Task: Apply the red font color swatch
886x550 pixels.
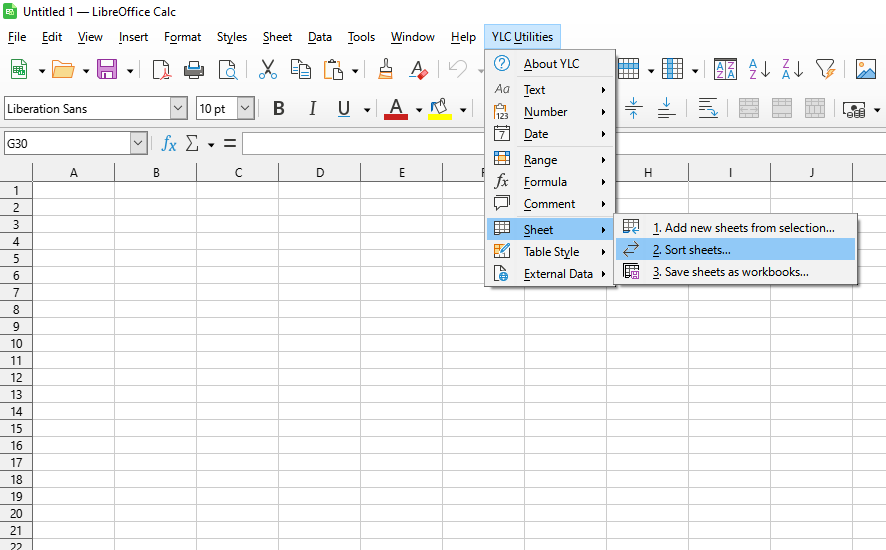Action: [x=396, y=109]
